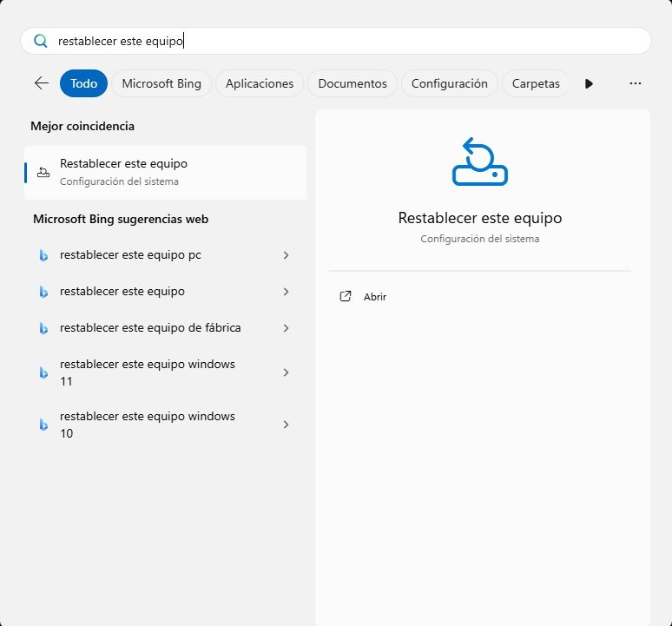The height and width of the screenshot is (626, 672).
Task: Expand the chevron for "restablecer este equipo pc"
Action: tap(286, 255)
